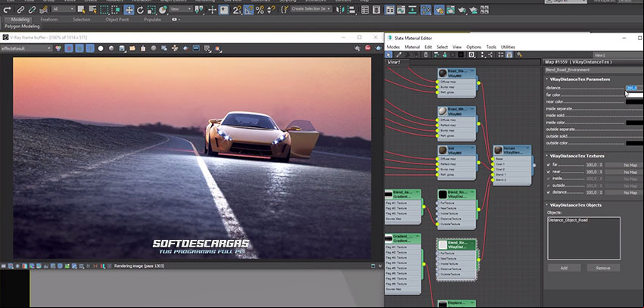Click the Rectangular Selection Region icon
644x308 pixels.
(x=104, y=10)
